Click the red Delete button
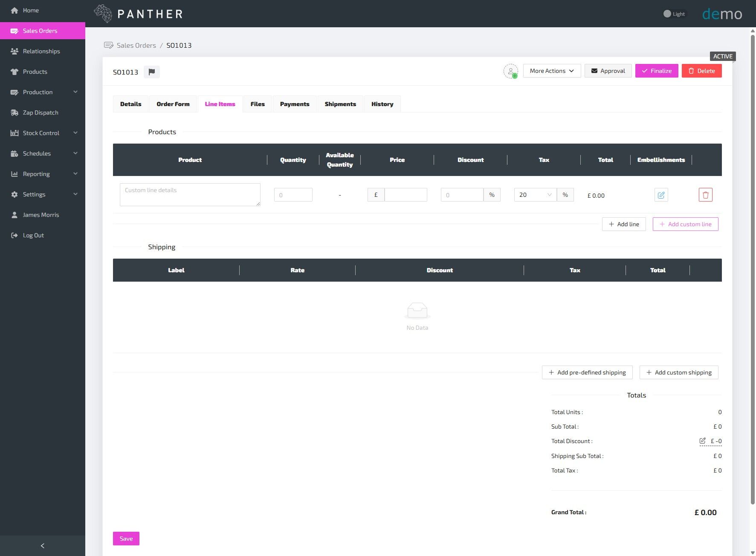756x556 pixels. click(701, 71)
